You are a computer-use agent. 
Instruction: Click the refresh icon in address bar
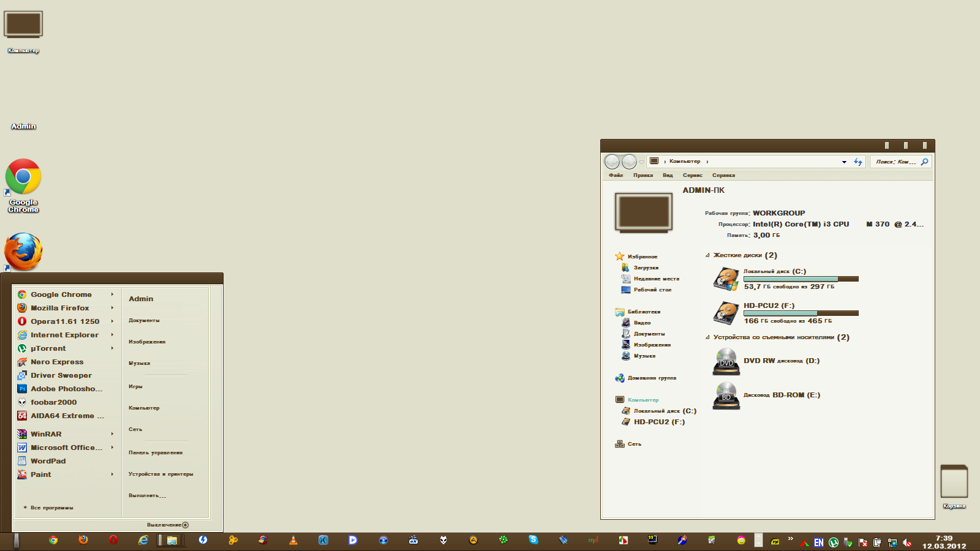tap(858, 162)
